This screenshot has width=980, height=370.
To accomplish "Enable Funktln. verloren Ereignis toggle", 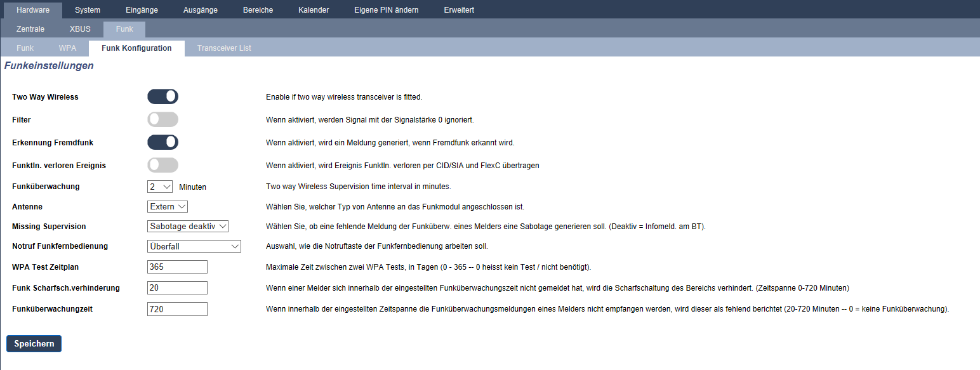I will (162, 165).
